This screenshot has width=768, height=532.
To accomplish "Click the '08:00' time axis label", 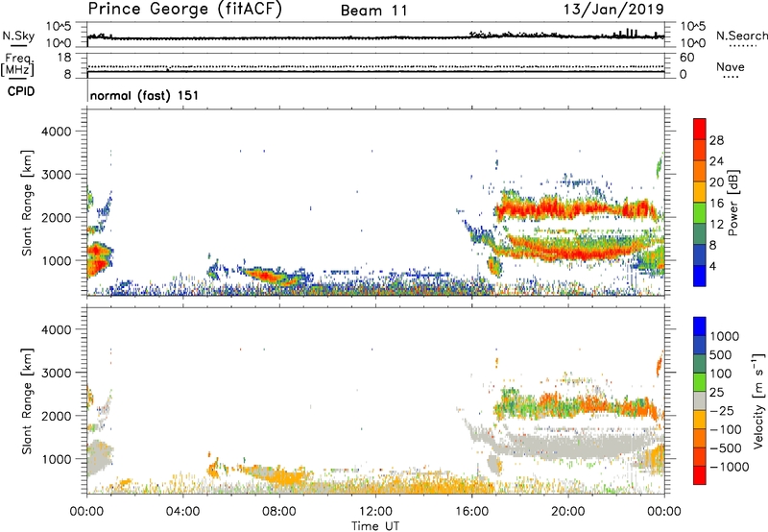I will coord(279,512).
